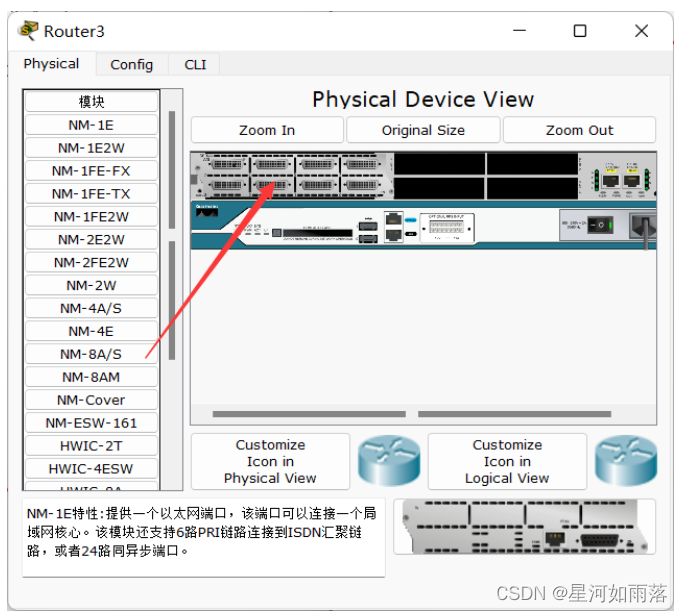Select NM-ESW-161 module entry

click(91, 423)
